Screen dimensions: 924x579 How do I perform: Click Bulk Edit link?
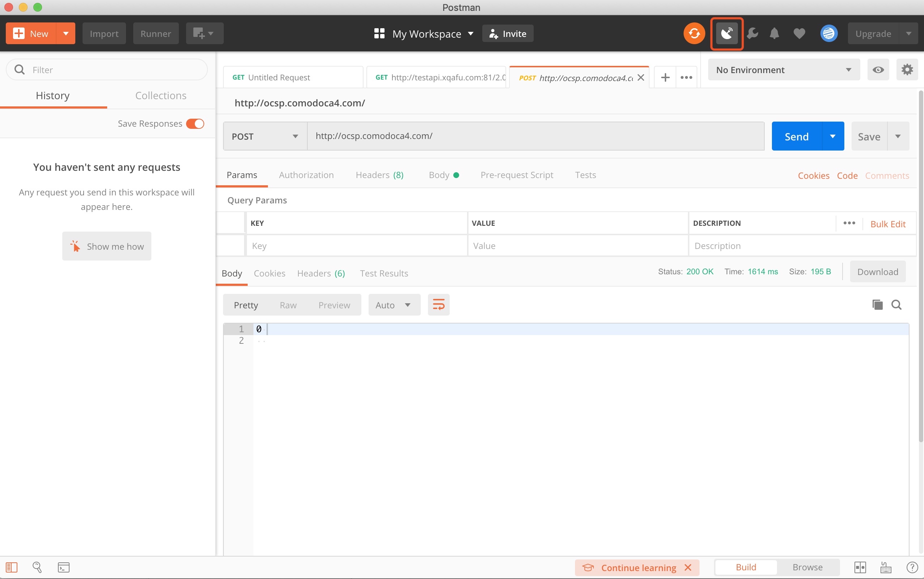(888, 224)
